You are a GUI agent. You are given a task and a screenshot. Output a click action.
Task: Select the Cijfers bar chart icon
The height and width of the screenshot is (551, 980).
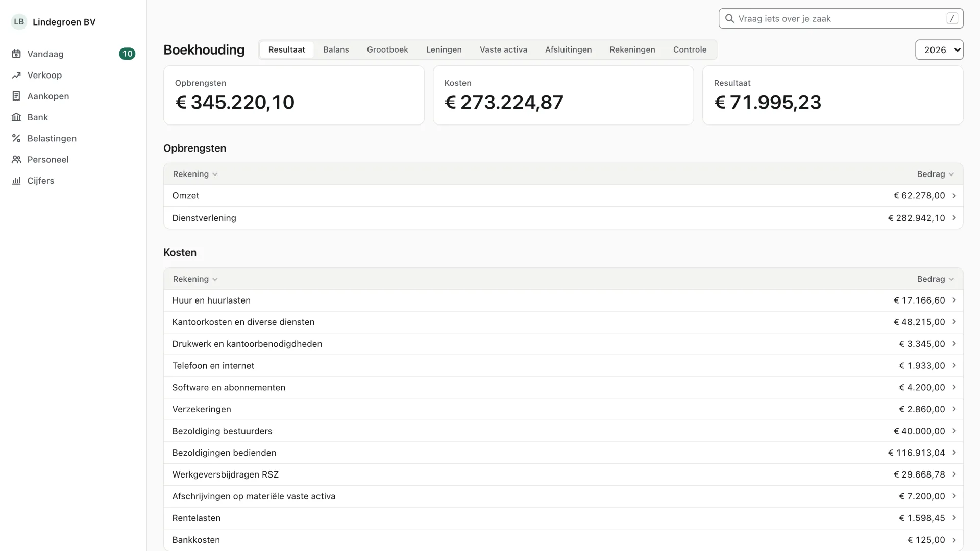pyautogui.click(x=16, y=181)
